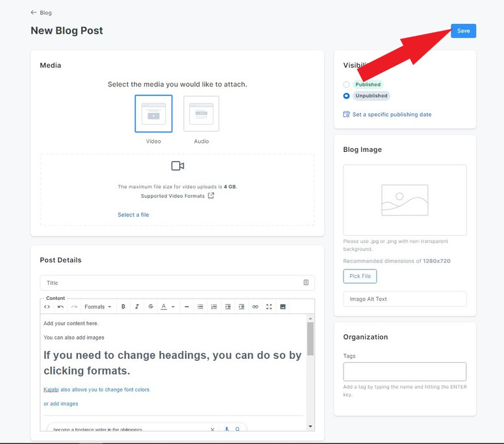Image resolution: width=504 pixels, height=444 pixels.
Task: Toggle strikethrough formatting
Action: point(151,307)
